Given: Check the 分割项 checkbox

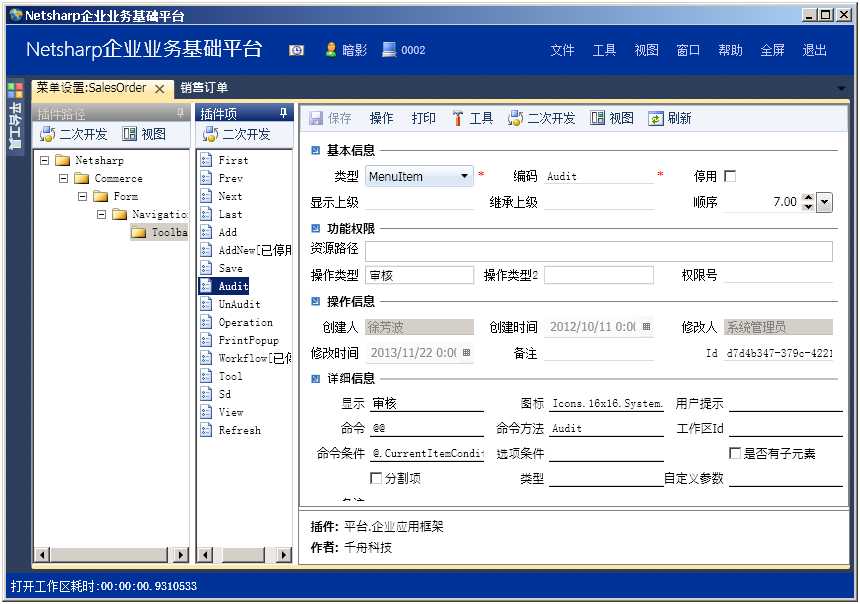Looking at the screenshot, I should tap(376, 479).
